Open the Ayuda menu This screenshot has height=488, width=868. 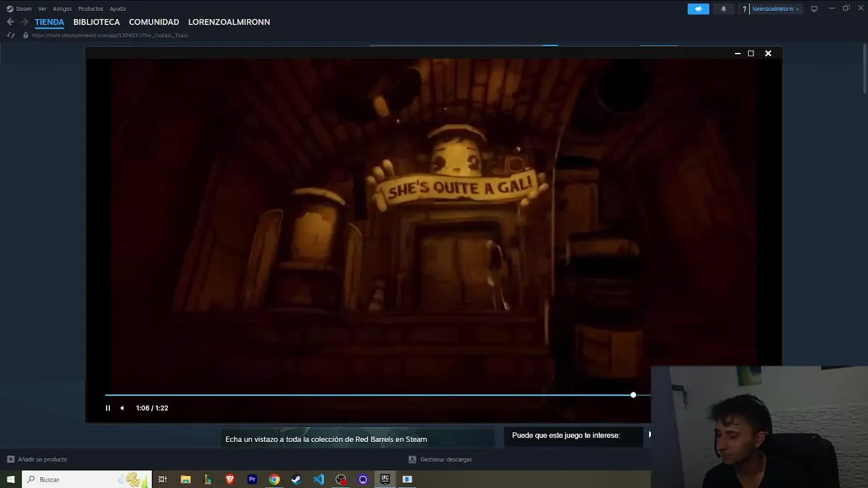[118, 9]
